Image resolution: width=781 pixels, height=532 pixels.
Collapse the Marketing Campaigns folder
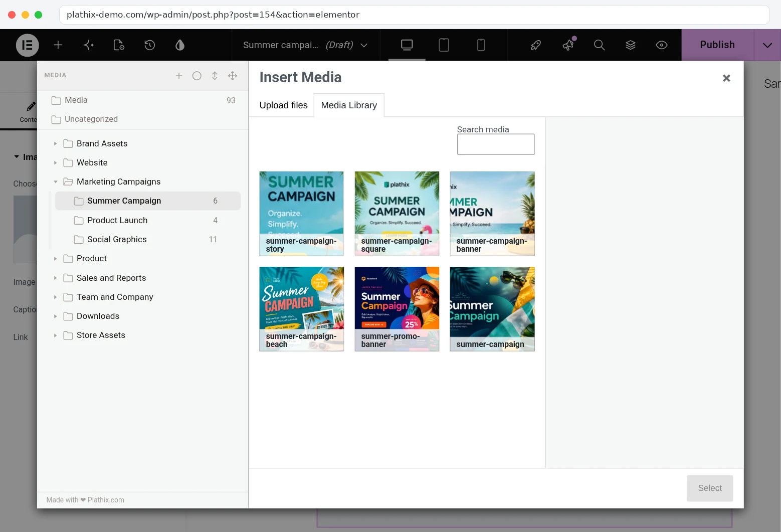coord(55,182)
